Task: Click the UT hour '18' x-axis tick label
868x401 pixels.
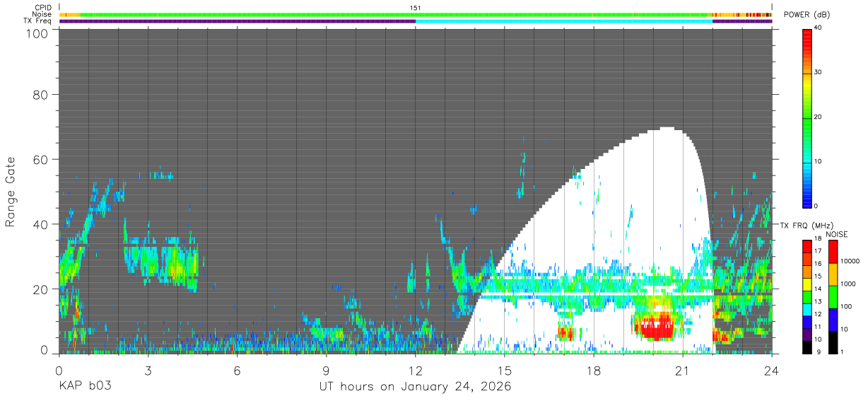Action: [x=594, y=370]
